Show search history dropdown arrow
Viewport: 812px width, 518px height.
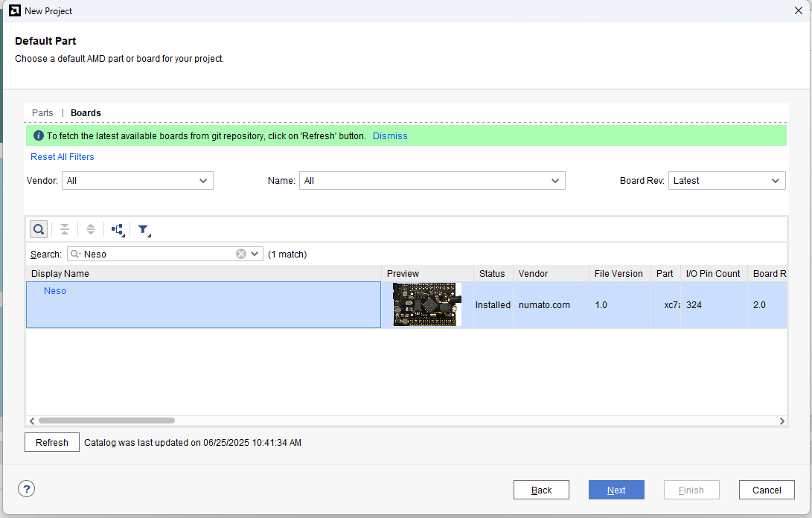(x=255, y=254)
